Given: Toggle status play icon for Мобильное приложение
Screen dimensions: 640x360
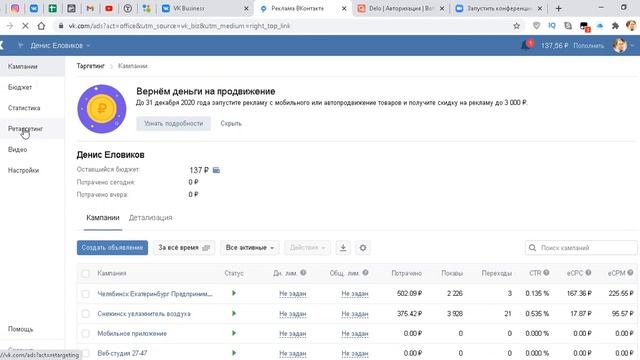Looking at the screenshot, I should coord(234,333).
